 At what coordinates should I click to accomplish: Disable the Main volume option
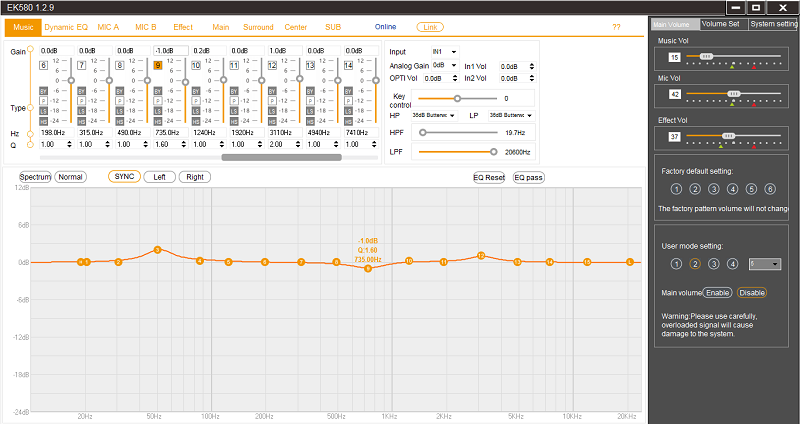coord(752,293)
